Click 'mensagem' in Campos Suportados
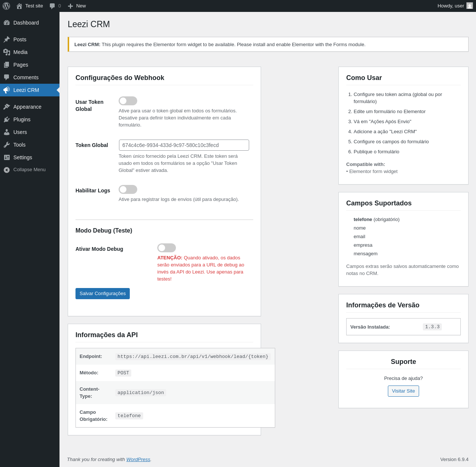 click(x=366, y=254)
